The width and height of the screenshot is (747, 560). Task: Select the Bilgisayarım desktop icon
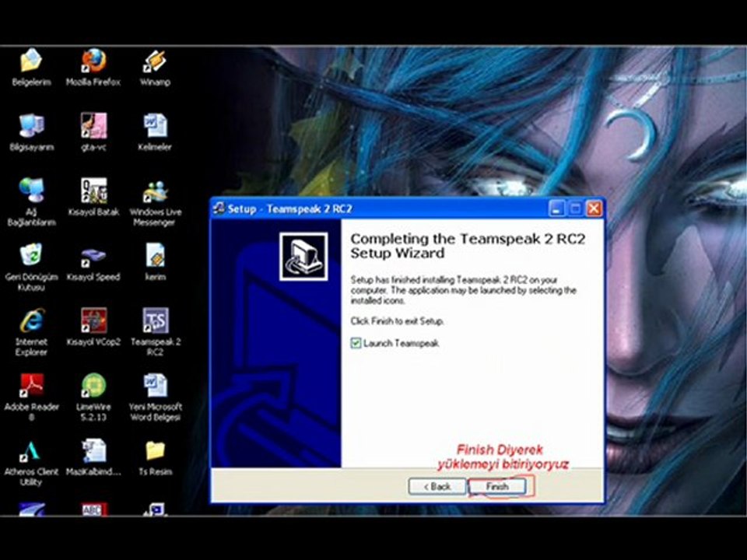tap(31, 126)
